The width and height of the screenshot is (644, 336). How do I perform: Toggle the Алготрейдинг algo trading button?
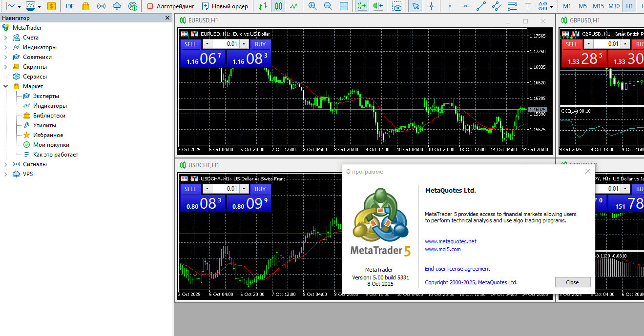pos(170,6)
